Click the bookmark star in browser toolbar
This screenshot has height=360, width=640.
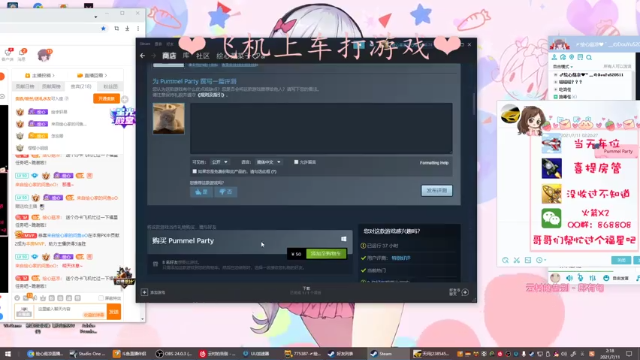pos(103,29)
